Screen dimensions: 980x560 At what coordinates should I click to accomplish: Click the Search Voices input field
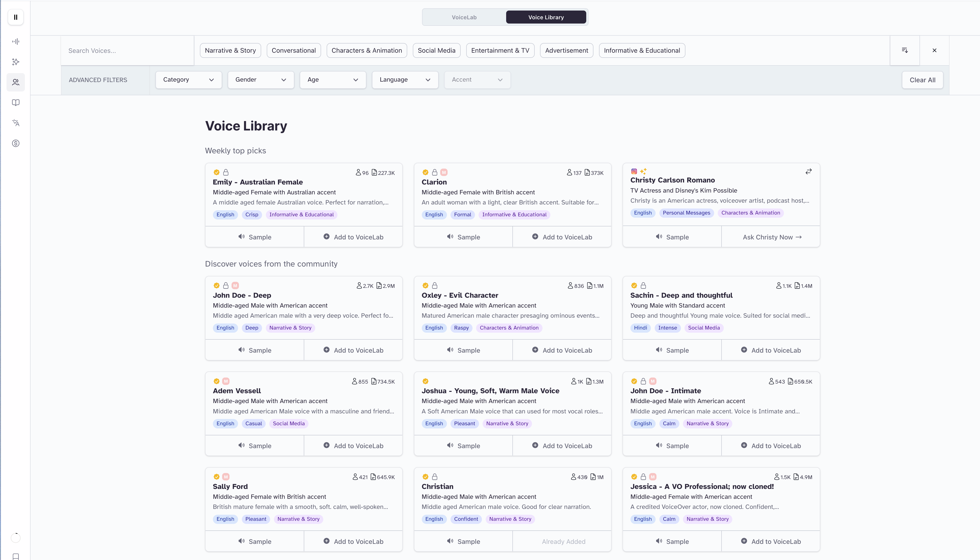click(127, 51)
